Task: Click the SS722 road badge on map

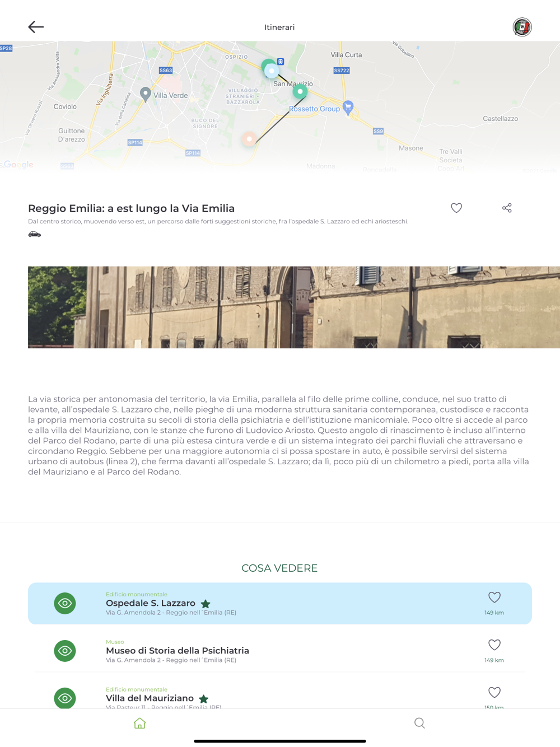Action: tap(342, 71)
